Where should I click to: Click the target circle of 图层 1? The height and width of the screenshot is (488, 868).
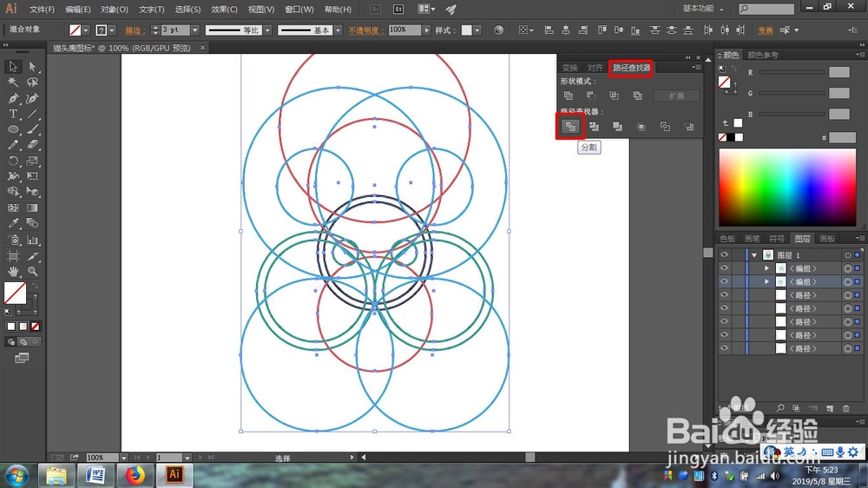847,254
